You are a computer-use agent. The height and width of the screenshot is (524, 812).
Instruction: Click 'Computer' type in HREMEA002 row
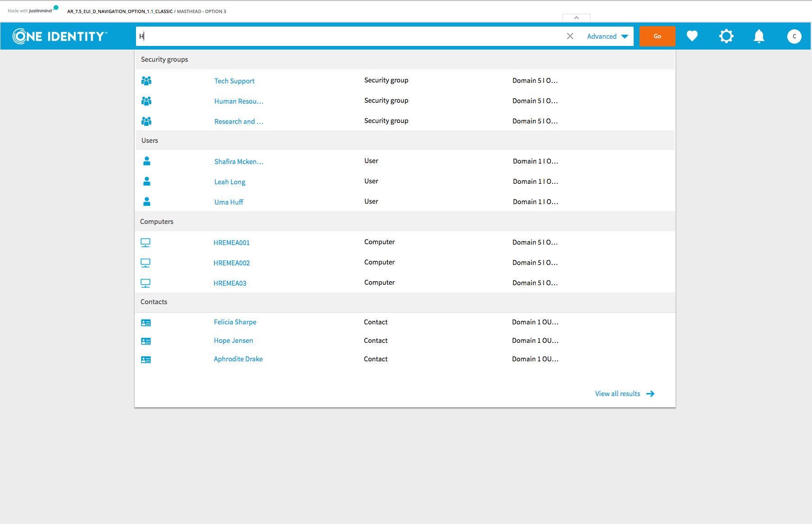(379, 262)
